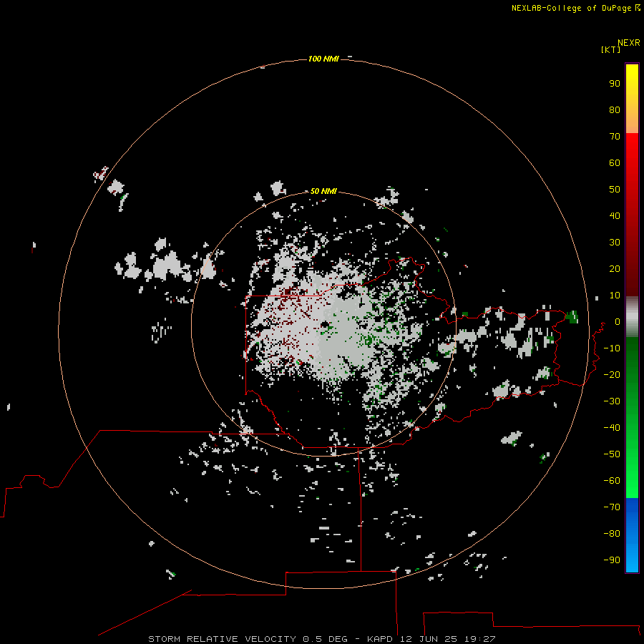Pick the blue segment of the velocity color bar
This screenshot has width=644, height=644.
coord(632,535)
